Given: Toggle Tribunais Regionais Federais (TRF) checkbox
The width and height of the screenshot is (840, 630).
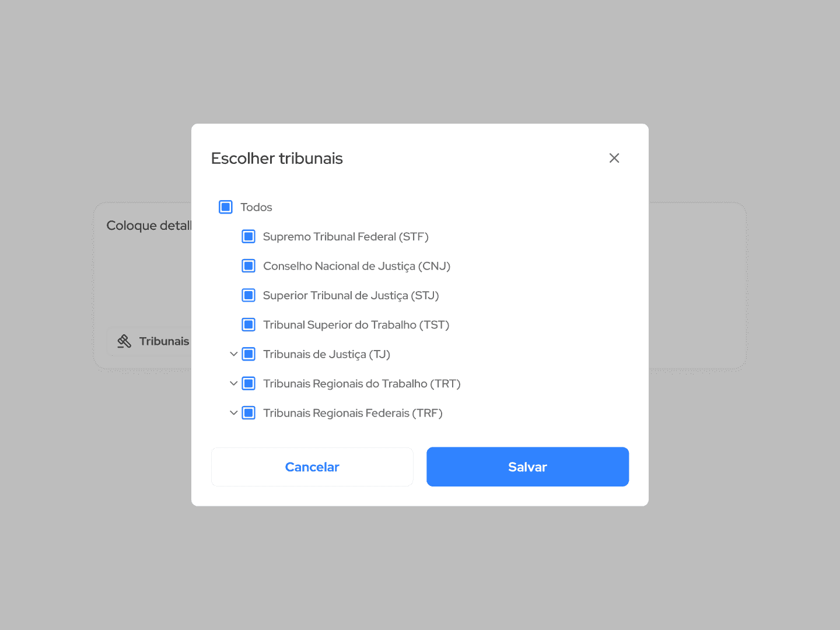Looking at the screenshot, I should tap(249, 413).
